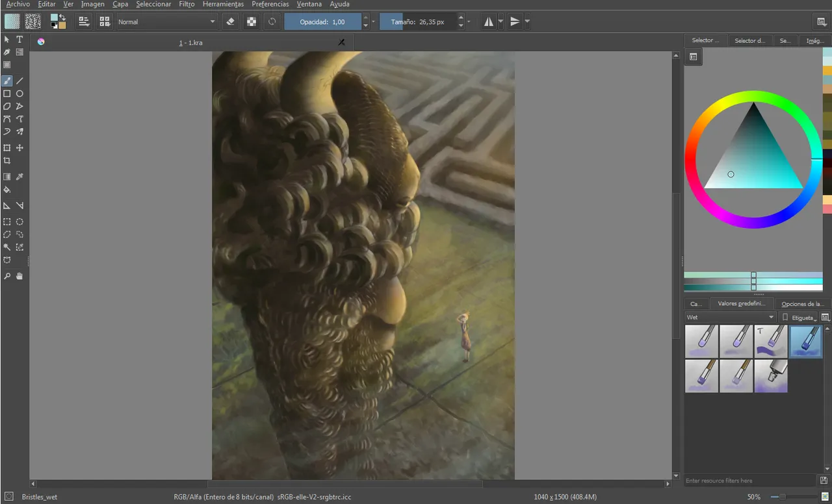This screenshot has height=504, width=832.
Task: Open color selector settings button
Action: [694, 57]
